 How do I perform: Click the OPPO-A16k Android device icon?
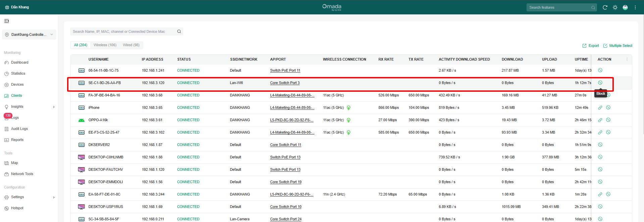pos(81,120)
